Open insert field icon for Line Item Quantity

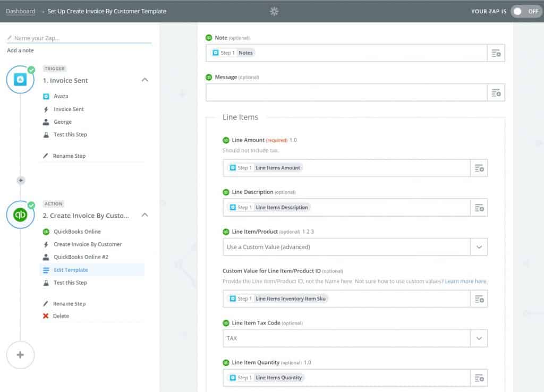(x=479, y=378)
